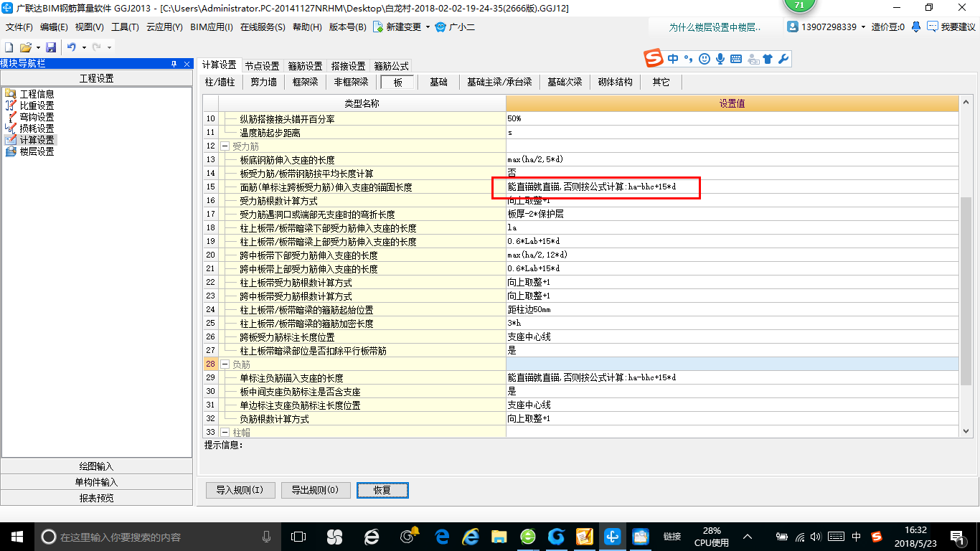Image resolution: width=980 pixels, height=551 pixels.
Task: Open the 报表预览 module section
Action: tap(96, 498)
